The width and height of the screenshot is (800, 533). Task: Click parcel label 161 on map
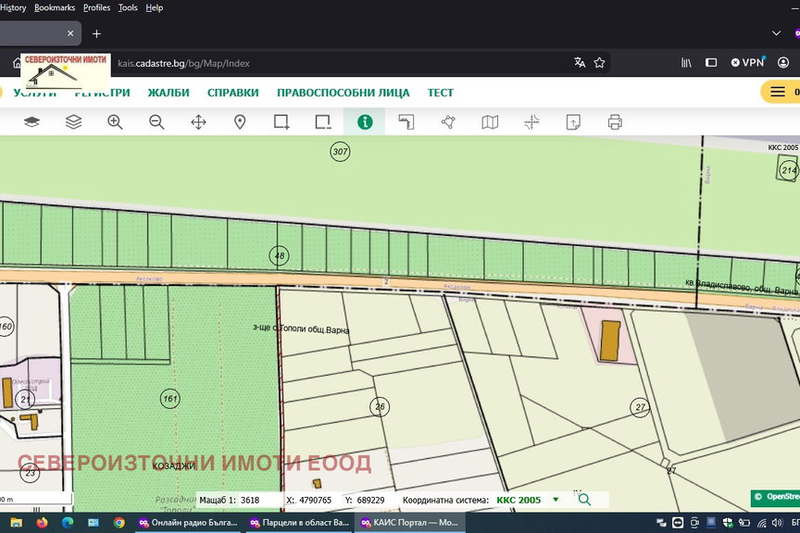click(170, 399)
